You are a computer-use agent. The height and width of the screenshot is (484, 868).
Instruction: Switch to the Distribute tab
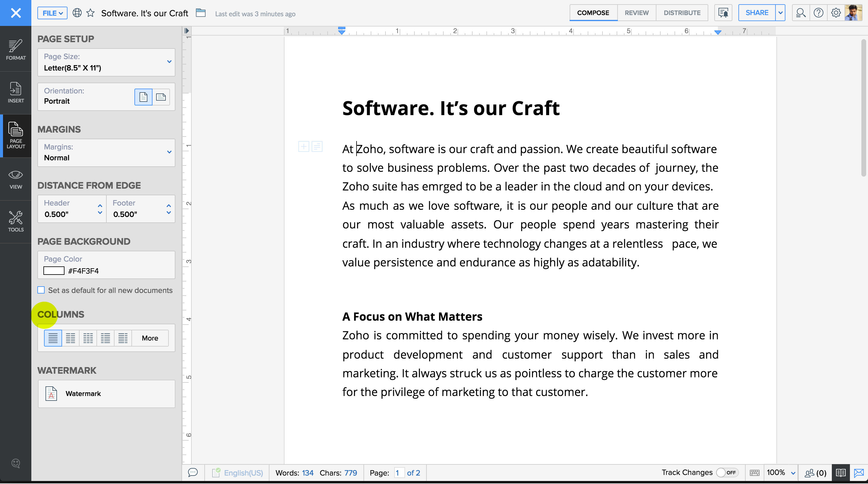682,13
